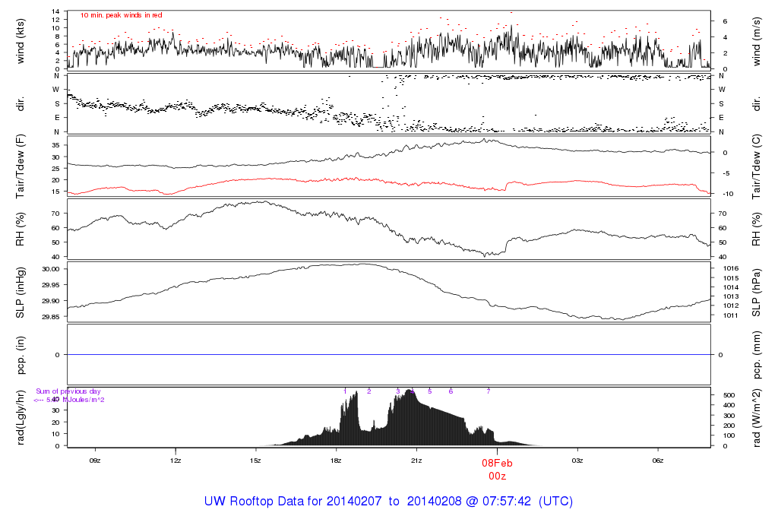Select purple marker '7' in radiation panel
Image resolution: width=778 pixels, height=532 pixels.
coord(489,391)
